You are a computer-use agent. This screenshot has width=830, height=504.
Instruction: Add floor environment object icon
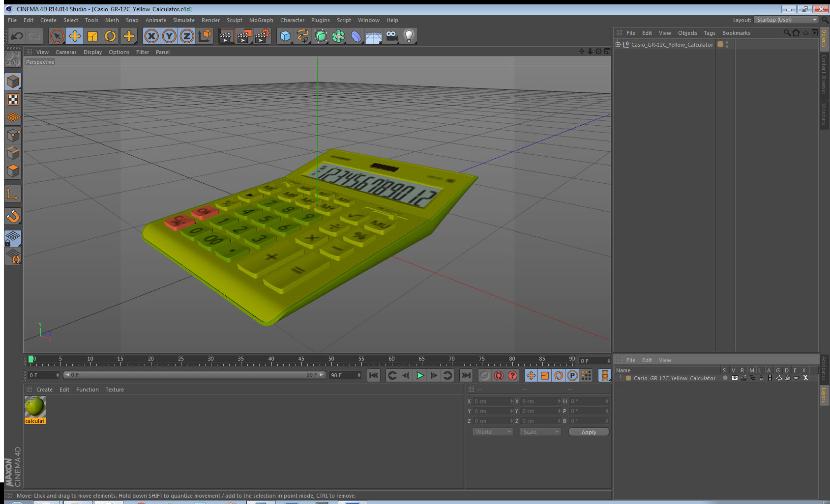(374, 36)
